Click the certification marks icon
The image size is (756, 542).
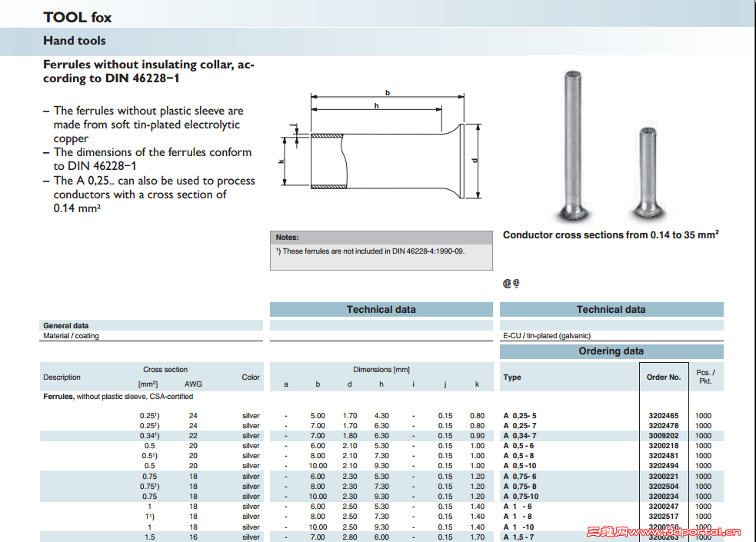pos(511,283)
